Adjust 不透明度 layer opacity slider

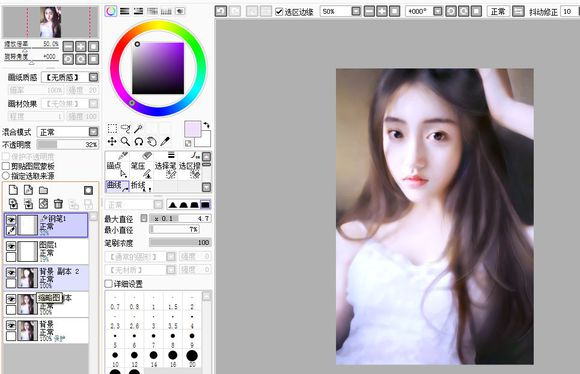point(68,144)
